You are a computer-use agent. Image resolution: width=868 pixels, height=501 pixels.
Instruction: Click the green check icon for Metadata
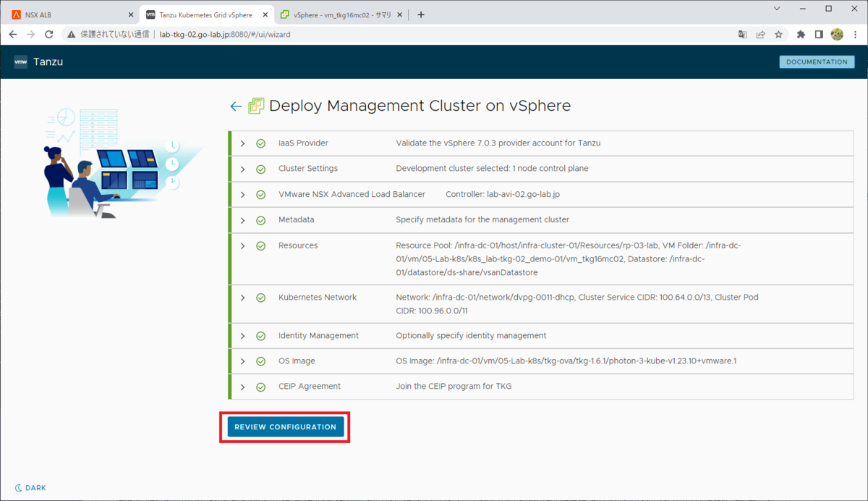(260, 220)
